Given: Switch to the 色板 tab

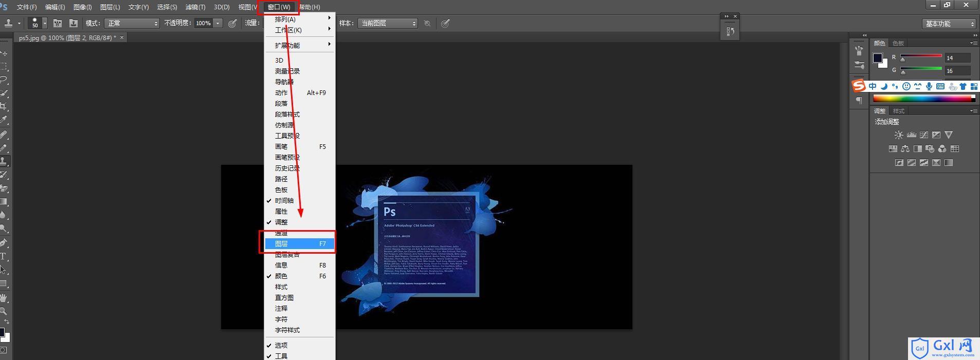Looking at the screenshot, I should [x=898, y=43].
